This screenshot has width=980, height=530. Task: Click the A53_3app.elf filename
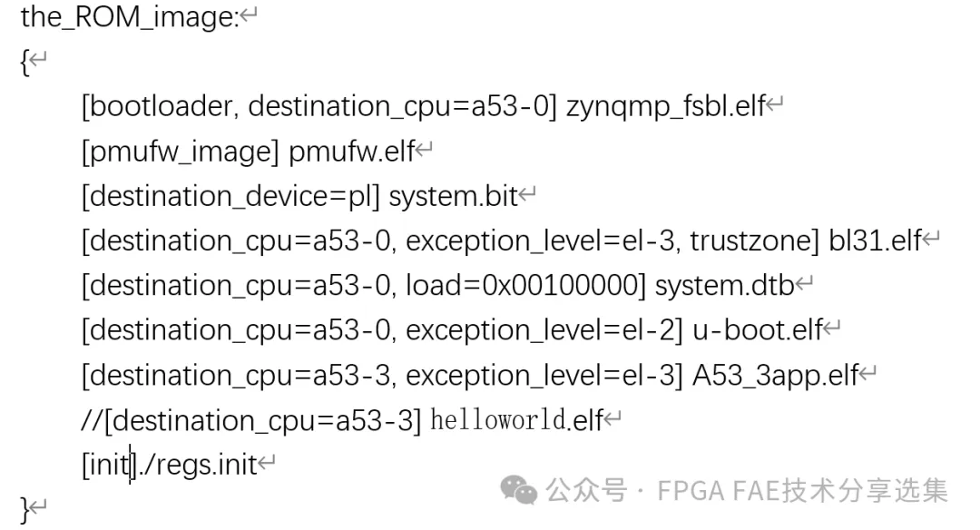pos(776,376)
